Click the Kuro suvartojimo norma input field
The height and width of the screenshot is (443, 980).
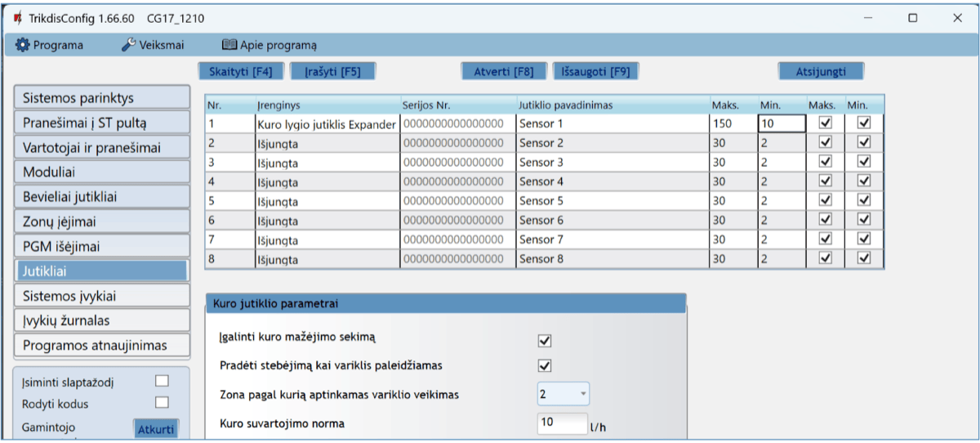point(561,423)
